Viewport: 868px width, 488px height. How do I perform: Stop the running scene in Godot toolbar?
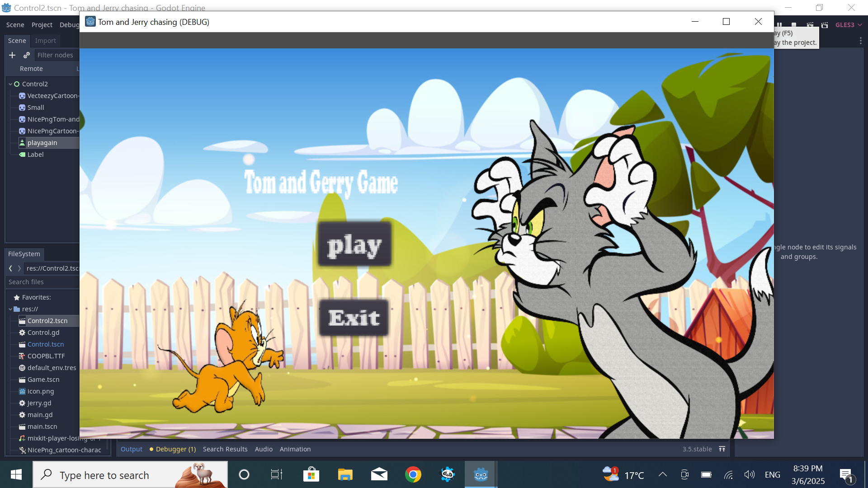point(794,25)
